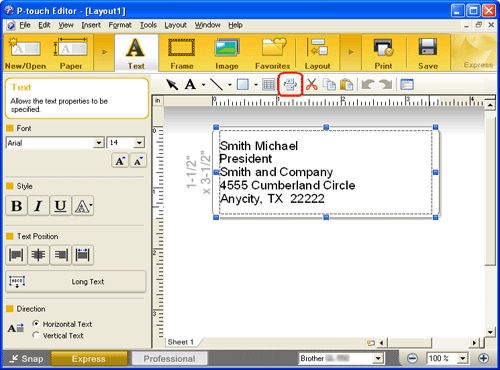This screenshot has width=500, height=370.
Task: Click scroll-down arrow of vertical scrollbar
Action: point(490,332)
